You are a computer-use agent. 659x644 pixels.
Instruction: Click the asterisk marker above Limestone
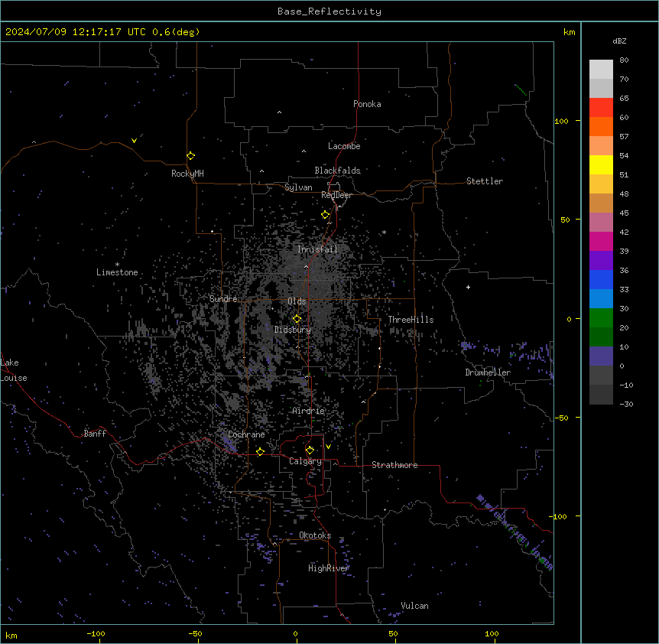tap(117, 265)
